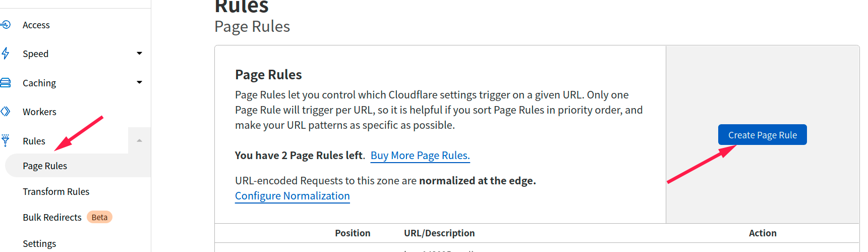Expand the Caching menu arrow
868x252 pixels.
tap(139, 82)
